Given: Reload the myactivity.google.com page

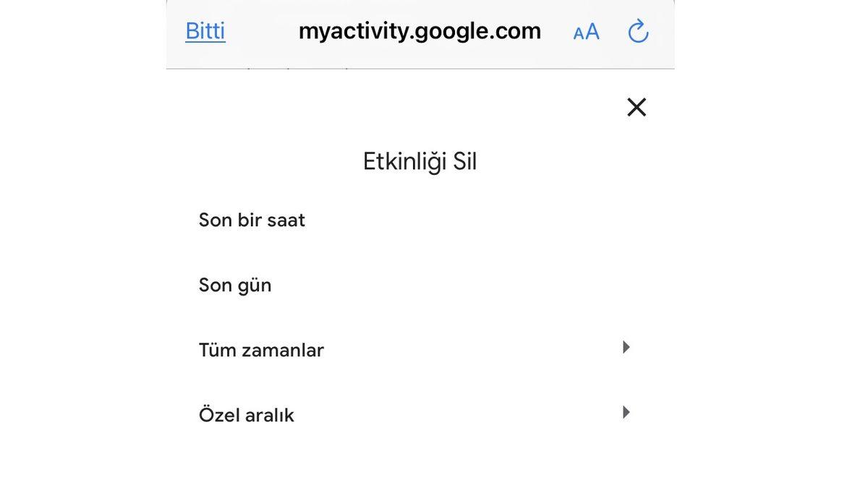Looking at the screenshot, I should point(637,30).
